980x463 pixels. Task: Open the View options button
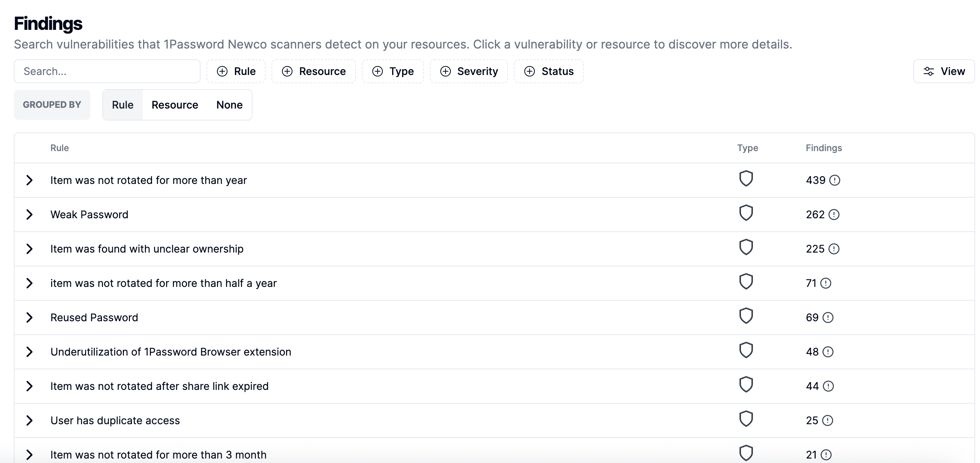coord(944,72)
